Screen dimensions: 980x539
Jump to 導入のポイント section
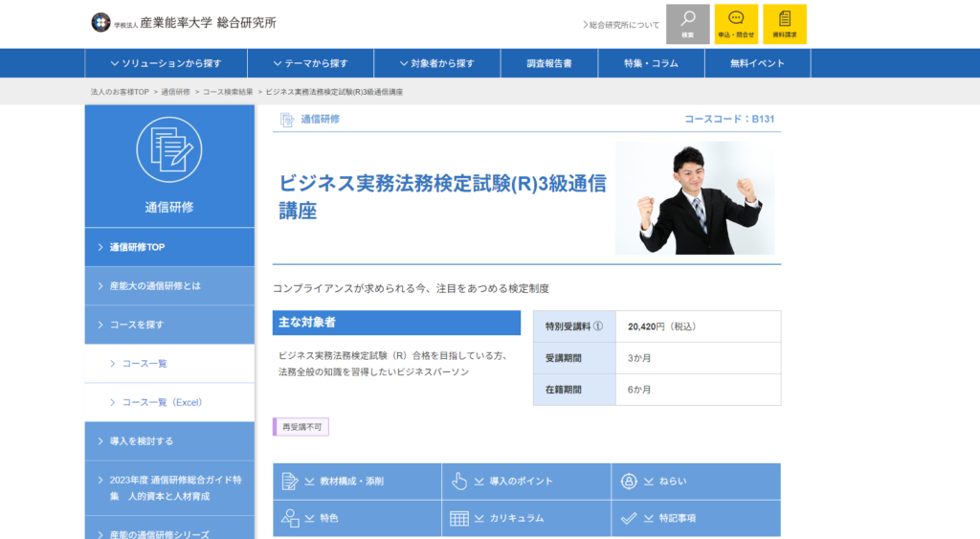[526, 482]
